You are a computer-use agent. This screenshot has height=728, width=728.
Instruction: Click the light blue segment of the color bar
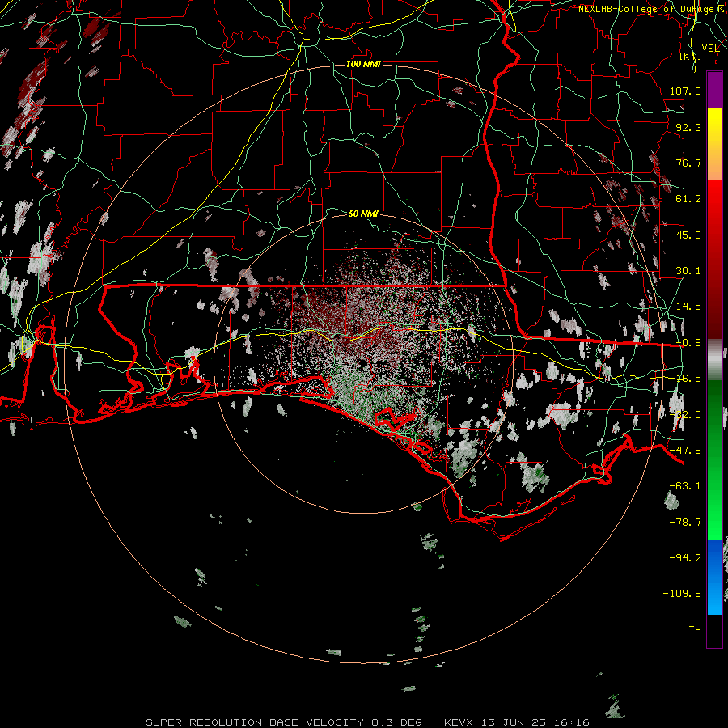click(714, 597)
